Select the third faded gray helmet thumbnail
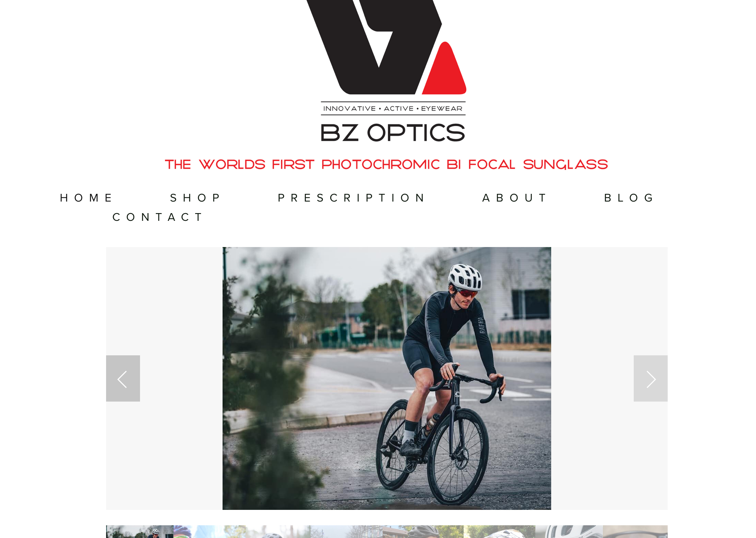The height and width of the screenshot is (538, 756). tap(278, 531)
